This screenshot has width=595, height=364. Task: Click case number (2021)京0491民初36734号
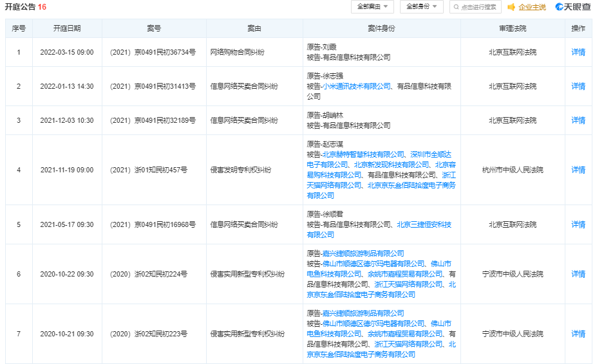pos(153,52)
